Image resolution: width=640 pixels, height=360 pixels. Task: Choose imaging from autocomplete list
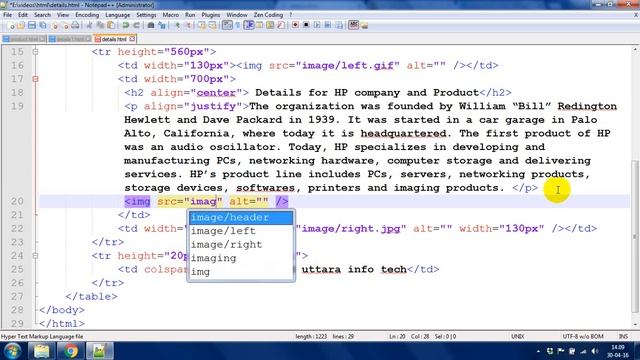click(x=241, y=258)
